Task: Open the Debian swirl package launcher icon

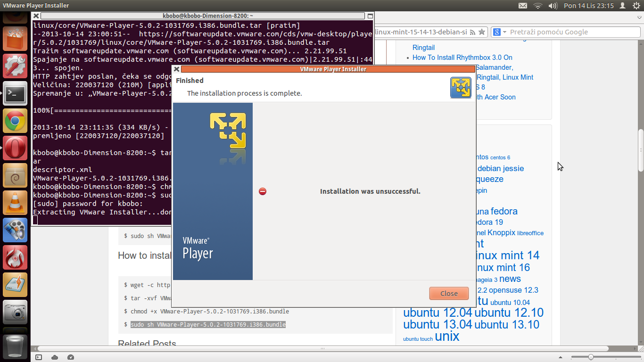Action: coord(15,175)
